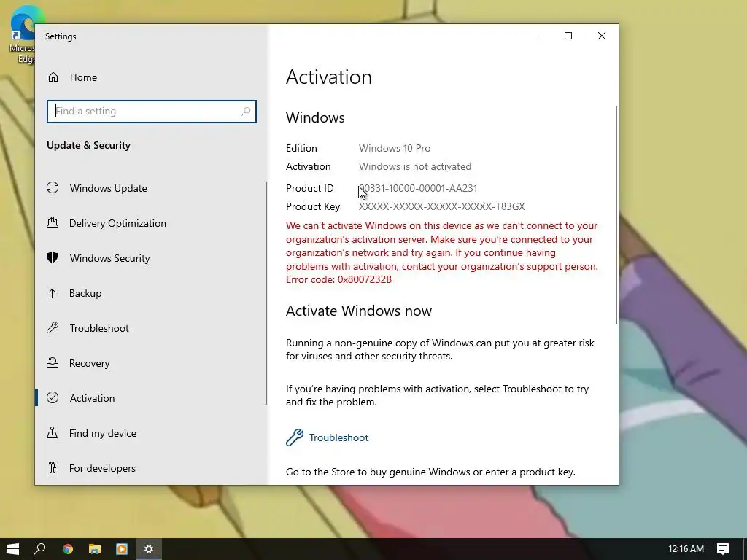Click the For developers tools icon
Viewport: 747px width, 560px height.
coord(53,467)
